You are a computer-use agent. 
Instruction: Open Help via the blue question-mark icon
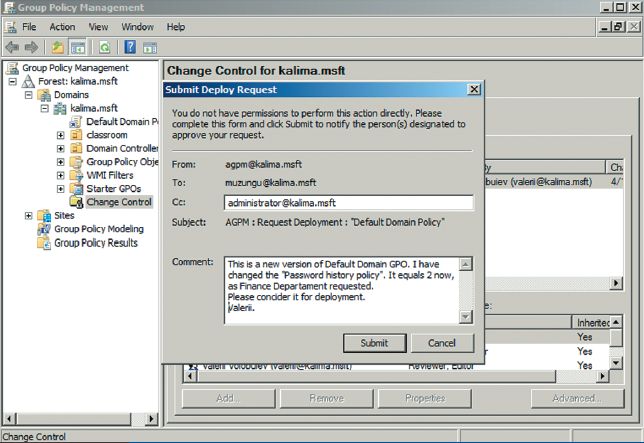click(x=130, y=47)
